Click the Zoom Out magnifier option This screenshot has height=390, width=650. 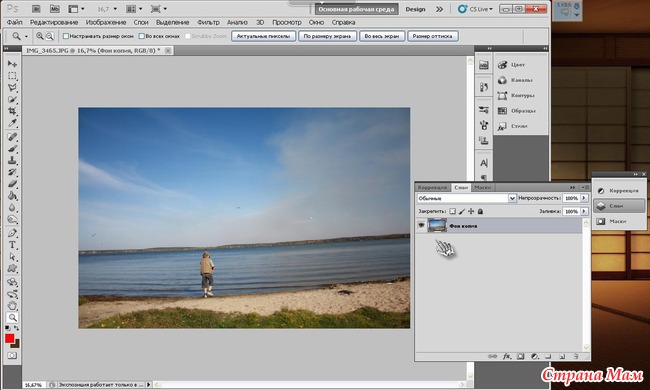point(49,36)
